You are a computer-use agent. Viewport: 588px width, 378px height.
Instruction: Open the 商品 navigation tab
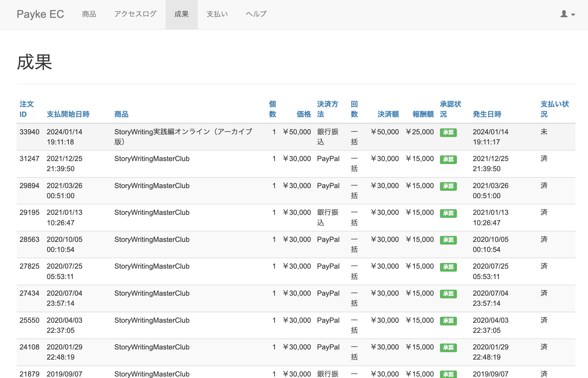click(89, 14)
